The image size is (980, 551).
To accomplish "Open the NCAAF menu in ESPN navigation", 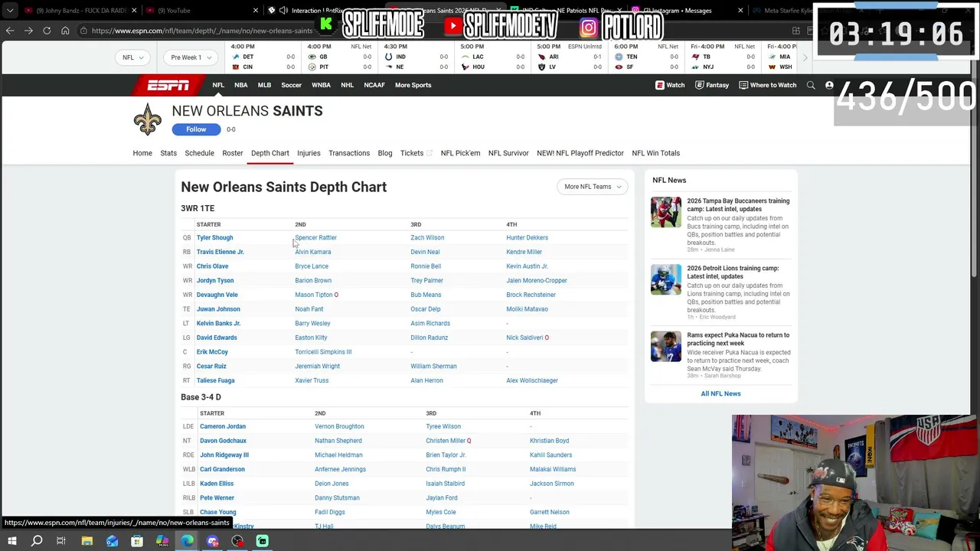I will [x=374, y=85].
